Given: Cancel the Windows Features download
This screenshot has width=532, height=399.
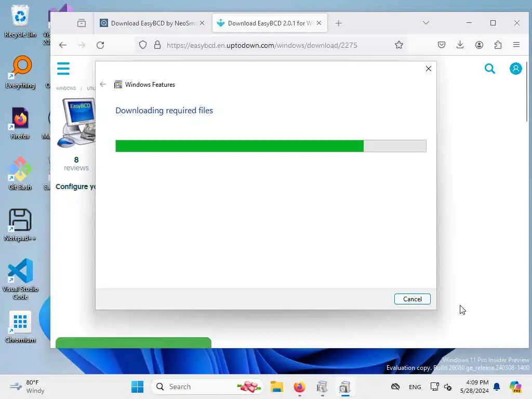Looking at the screenshot, I should pos(412,299).
